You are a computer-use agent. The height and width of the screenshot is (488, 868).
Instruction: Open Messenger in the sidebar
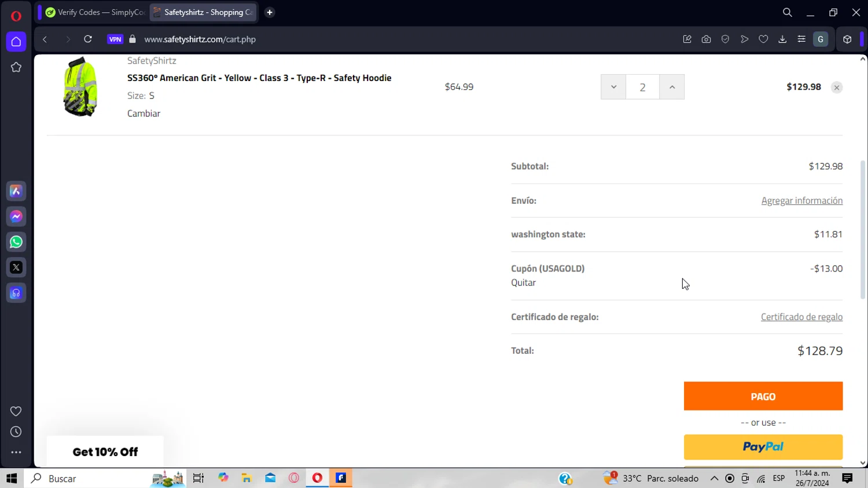click(x=16, y=217)
